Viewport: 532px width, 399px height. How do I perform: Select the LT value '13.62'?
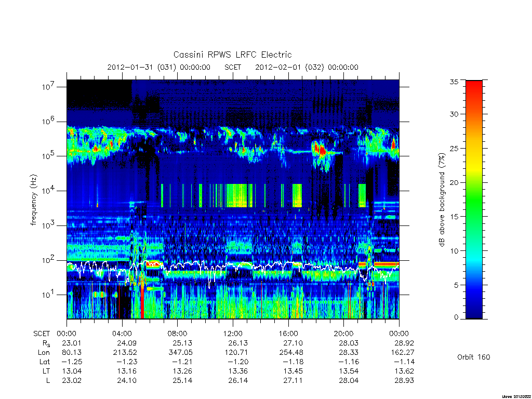tap(404, 371)
